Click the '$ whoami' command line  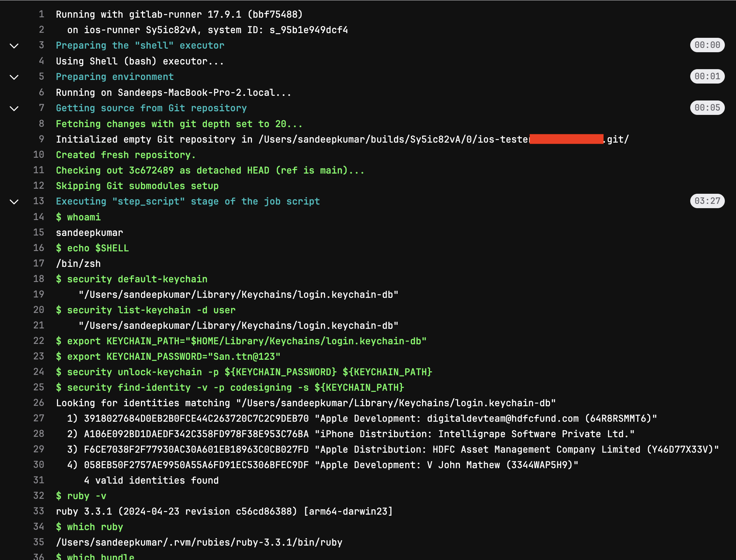click(78, 217)
